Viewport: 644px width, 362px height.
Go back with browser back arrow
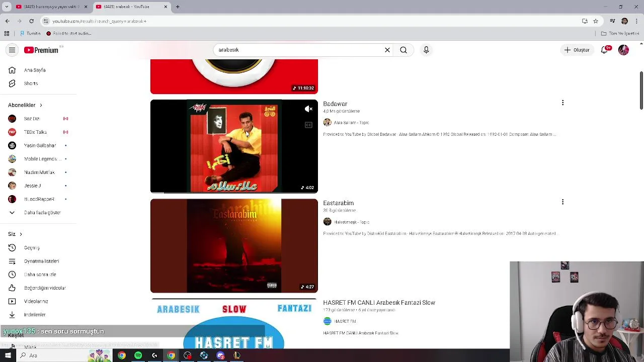(7, 21)
